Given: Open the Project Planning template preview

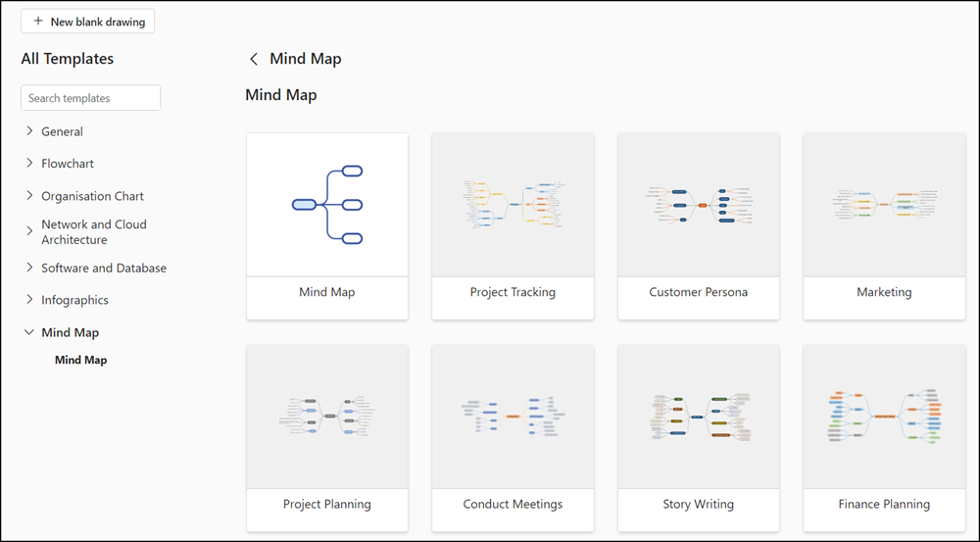Looking at the screenshot, I should pyautogui.click(x=327, y=417).
